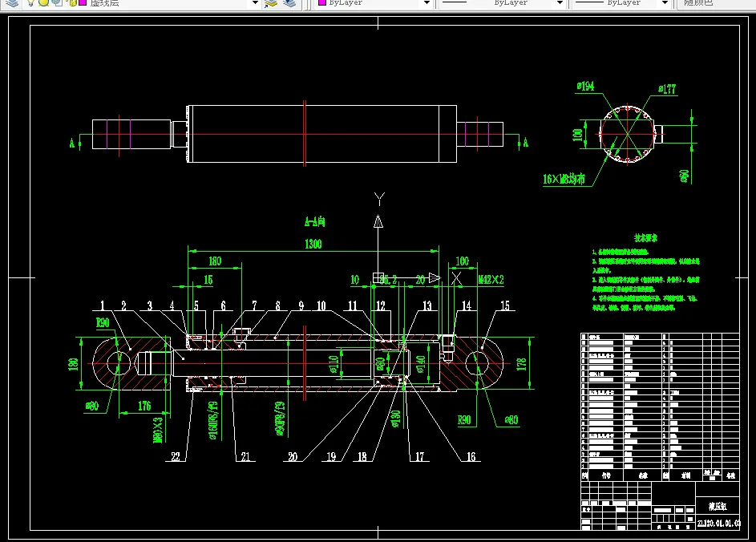The image size is (756, 542).
Task: Click the parts list table
Action: [660, 406]
